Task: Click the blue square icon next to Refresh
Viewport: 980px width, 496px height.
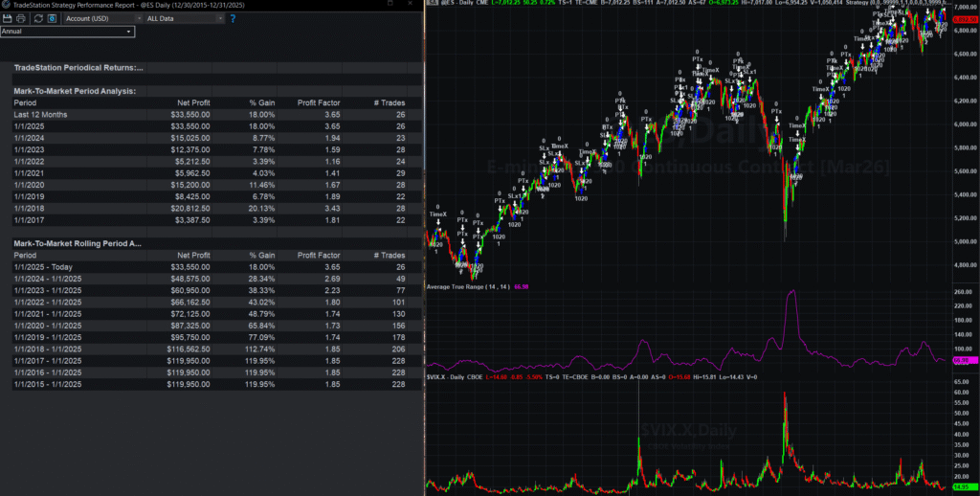Action: 52,18
